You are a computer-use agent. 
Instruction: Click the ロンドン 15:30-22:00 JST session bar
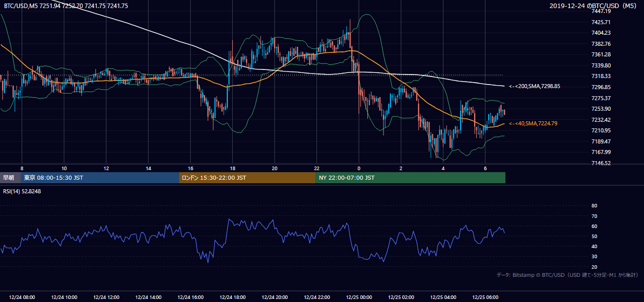[x=247, y=178]
